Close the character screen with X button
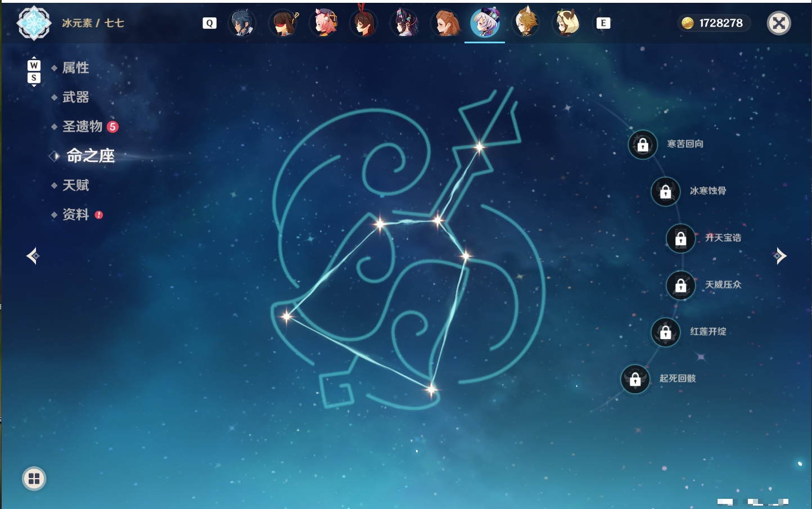The image size is (812, 509). tap(779, 23)
